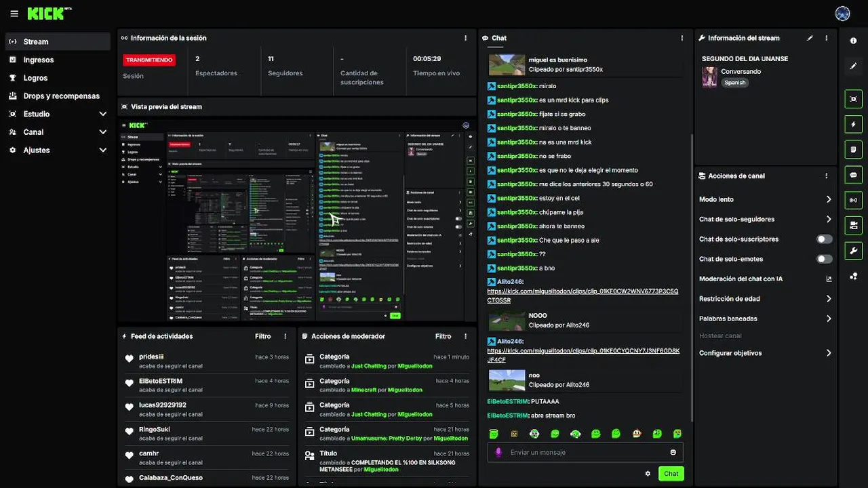This screenshot has height=488, width=868.
Task: Click the Conversando category cover thumbnail
Action: (709, 77)
